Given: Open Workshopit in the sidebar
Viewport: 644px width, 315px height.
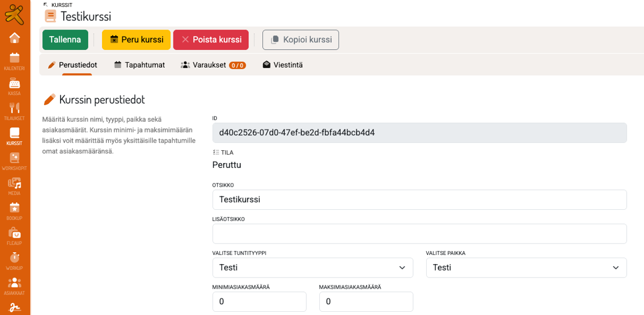Looking at the screenshot, I should point(14,161).
